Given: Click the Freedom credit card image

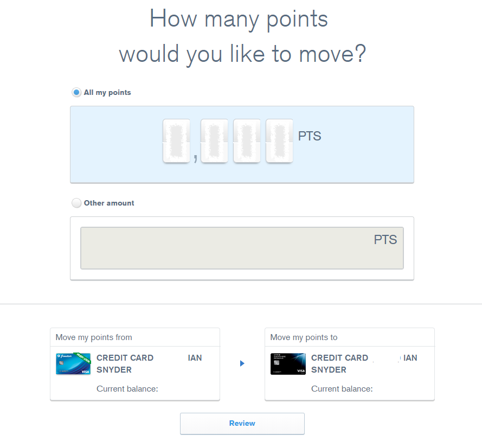Looking at the screenshot, I should [73, 364].
